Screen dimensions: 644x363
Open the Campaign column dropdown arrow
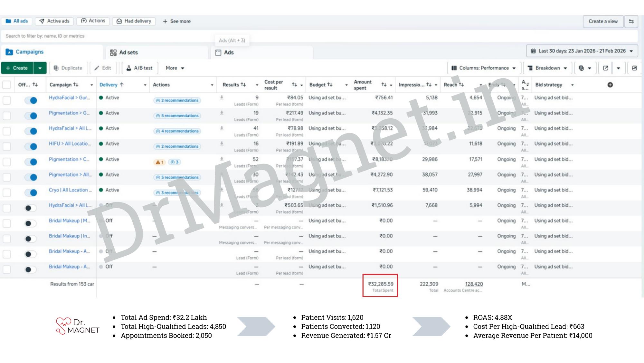91,85
